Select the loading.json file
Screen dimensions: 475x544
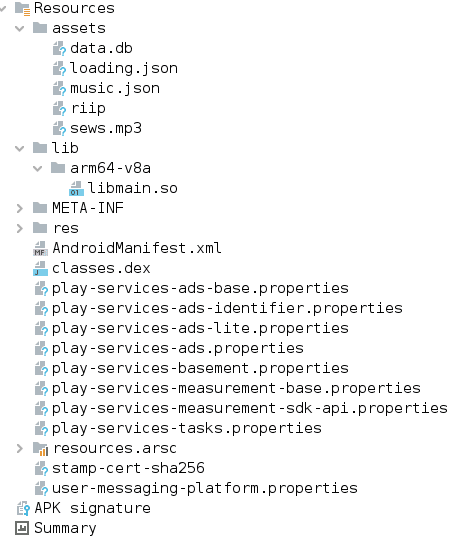tap(124, 68)
